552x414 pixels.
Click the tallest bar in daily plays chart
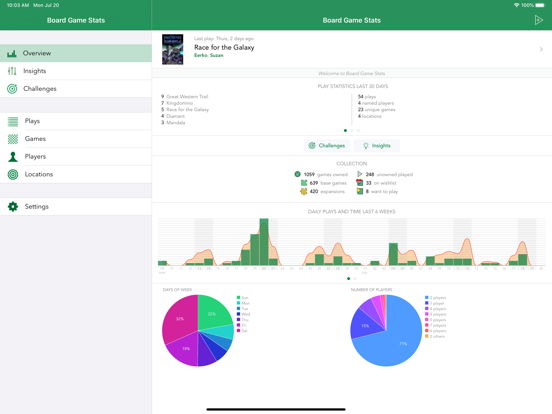(x=264, y=242)
